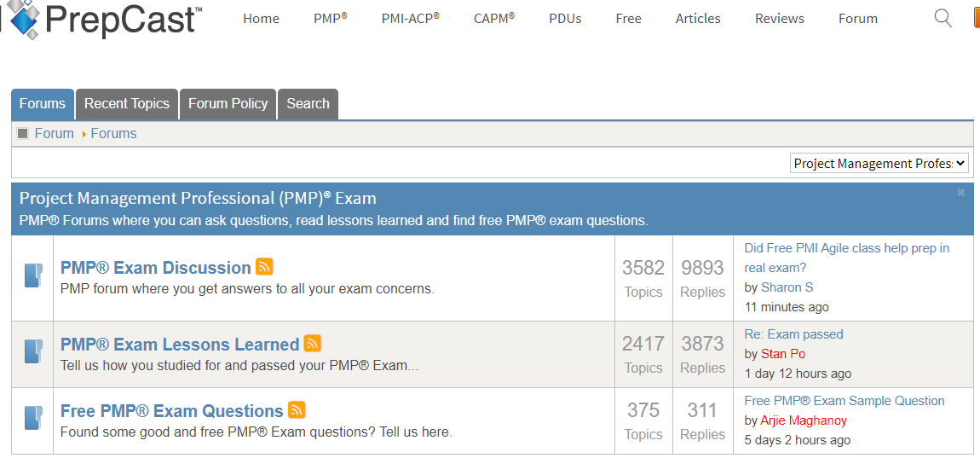Screen dimensions: 980x458
Task: Subscribe to PMP Exam Discussion RSS feed
Action: pos(264,267)
